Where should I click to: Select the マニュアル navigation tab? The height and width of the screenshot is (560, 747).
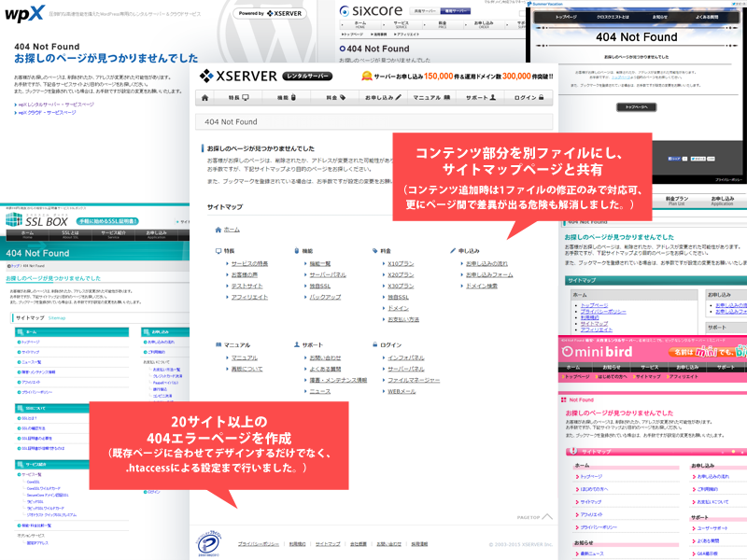pos(430,98)
